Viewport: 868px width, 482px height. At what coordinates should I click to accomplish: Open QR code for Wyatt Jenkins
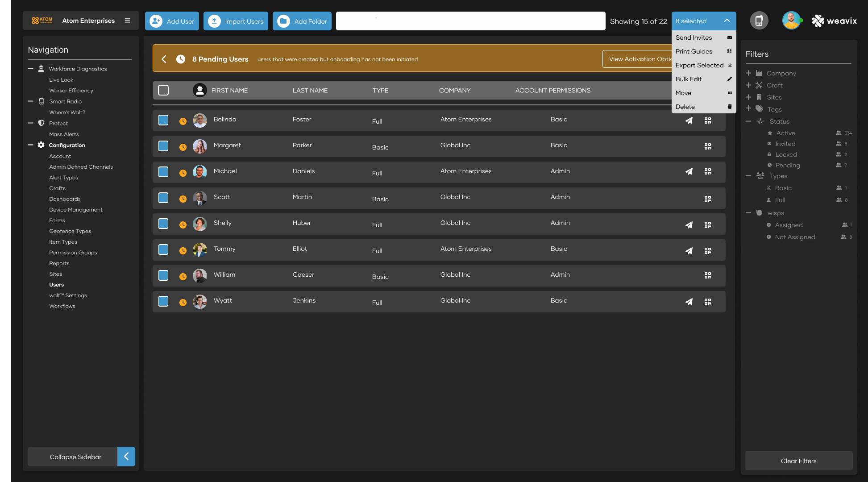(708, 302)
